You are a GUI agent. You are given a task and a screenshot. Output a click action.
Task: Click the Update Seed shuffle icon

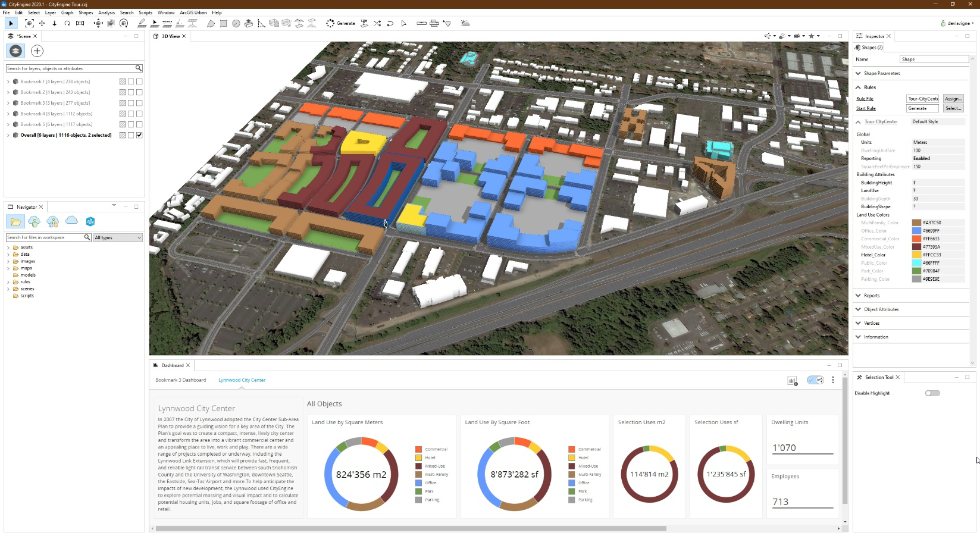coord(377,23)
